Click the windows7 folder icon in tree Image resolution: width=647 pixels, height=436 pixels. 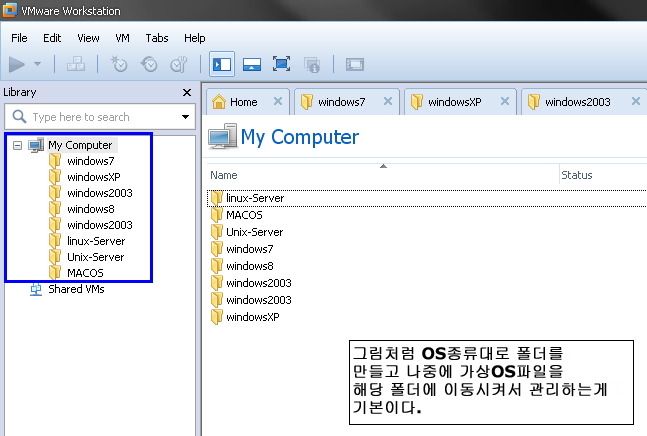coord(55,161)
